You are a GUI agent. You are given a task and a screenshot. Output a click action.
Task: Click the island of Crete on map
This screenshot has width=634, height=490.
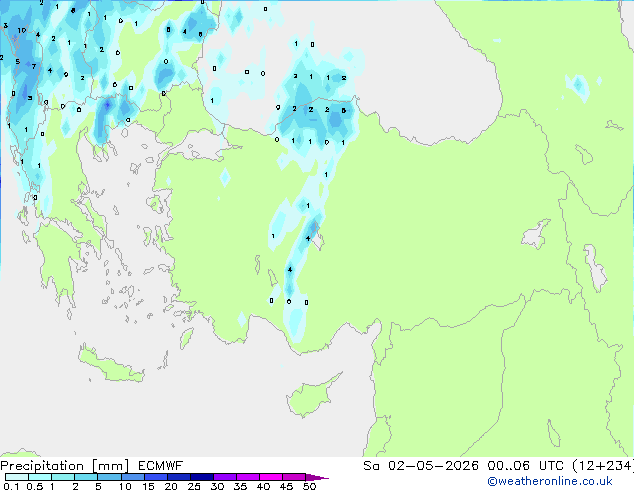(111, 366)
